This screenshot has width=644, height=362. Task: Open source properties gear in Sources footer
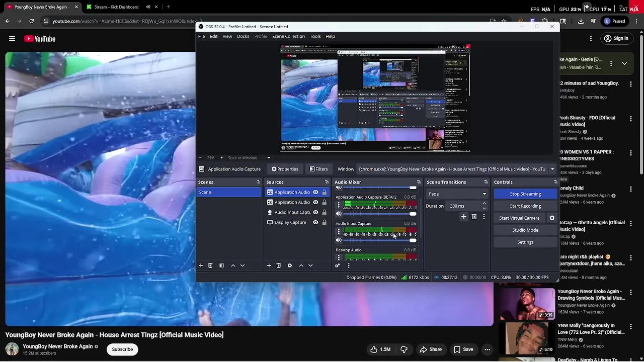[290, 265]
